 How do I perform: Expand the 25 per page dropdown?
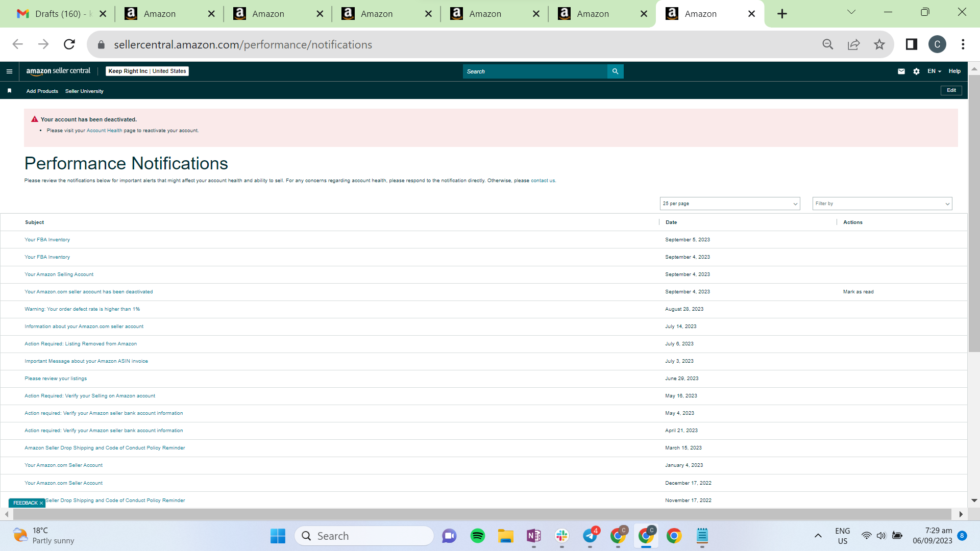[x=730, y=204]
